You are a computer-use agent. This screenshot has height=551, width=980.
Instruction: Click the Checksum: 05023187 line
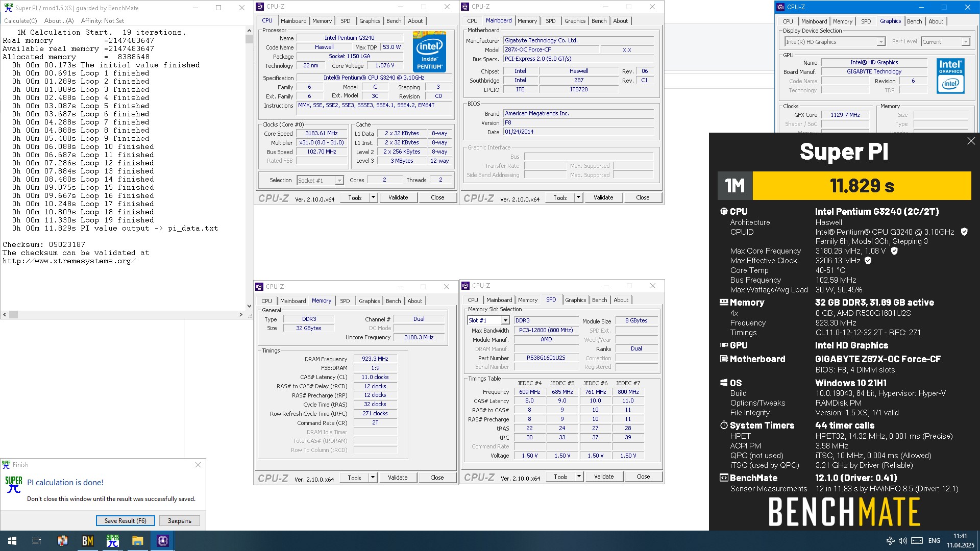tap(44, 245)
